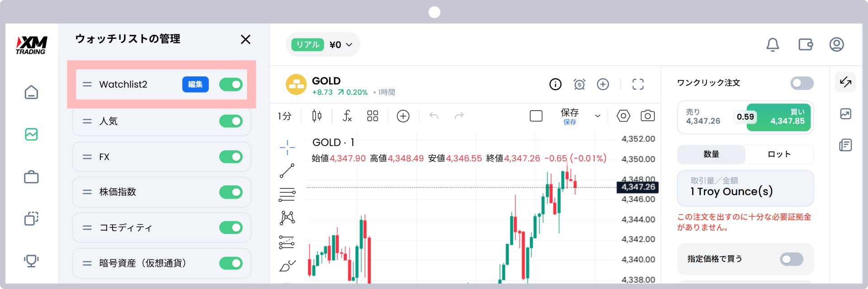Enter fullscreen chart mode
This screenshot has width=868, height=289.
click(x=638, y=84)
